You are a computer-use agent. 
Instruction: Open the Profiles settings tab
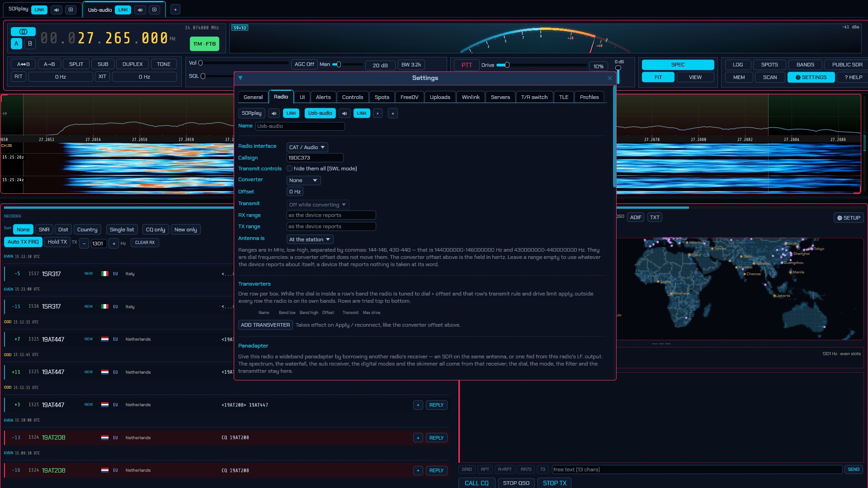589,97
